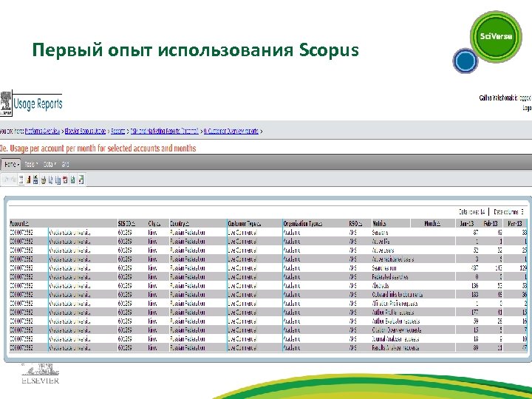Open the Tools menu
The image size is (532, 399).
31,165
